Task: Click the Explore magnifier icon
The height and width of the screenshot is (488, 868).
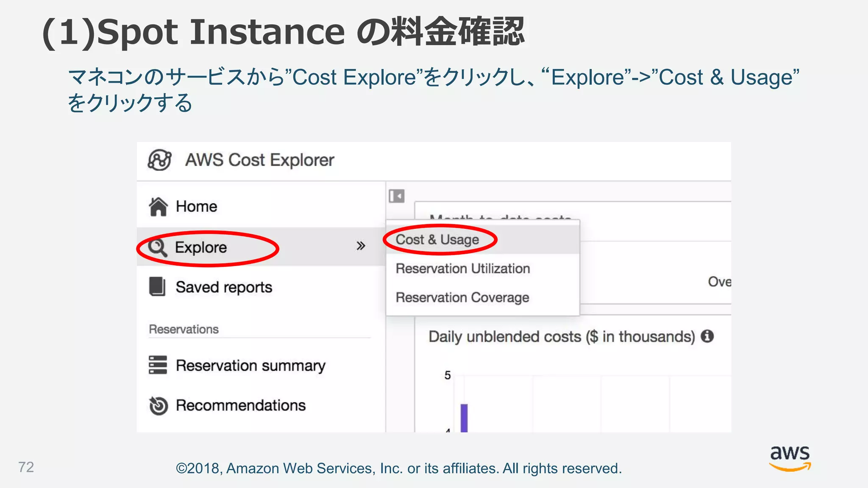Action: (158, 247)
